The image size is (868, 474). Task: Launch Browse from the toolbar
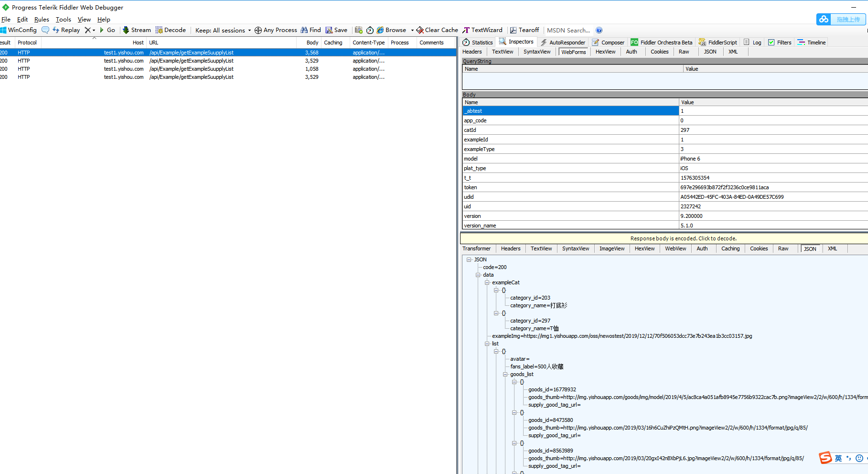point(392,30)
